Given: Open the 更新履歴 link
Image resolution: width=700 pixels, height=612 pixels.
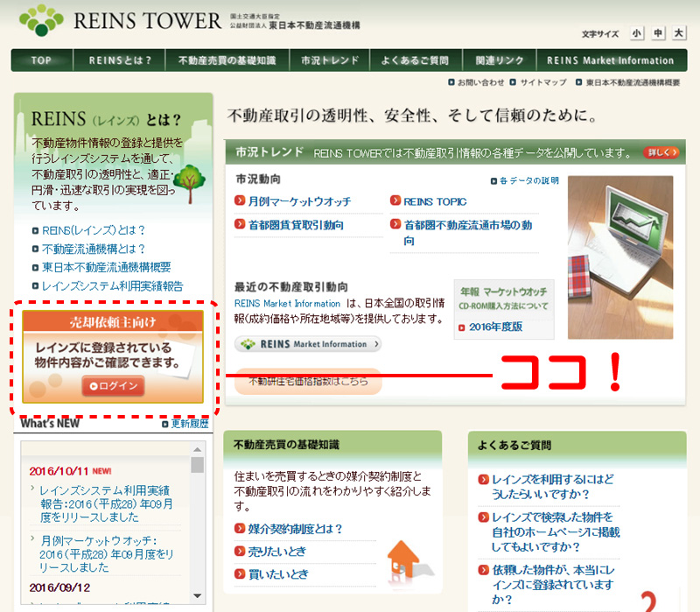Looking at the screenshot, I should point(190,423).
